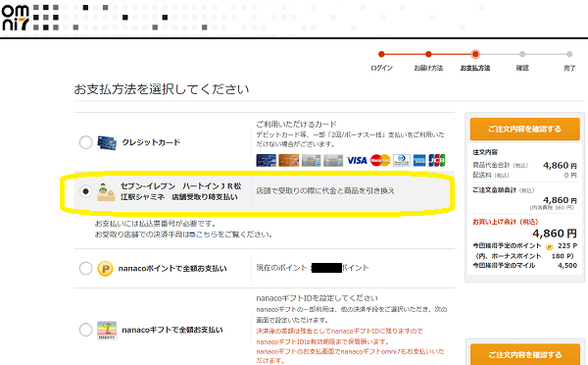Click the store clerk icon
The width and height of the screenshot is (588, 365).
[106, 192]
